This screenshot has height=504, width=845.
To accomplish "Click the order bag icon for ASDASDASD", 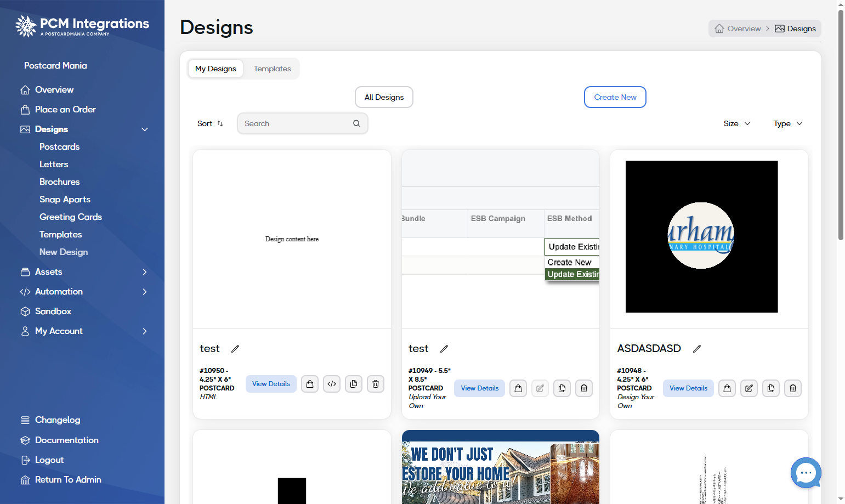I will 727,388.
